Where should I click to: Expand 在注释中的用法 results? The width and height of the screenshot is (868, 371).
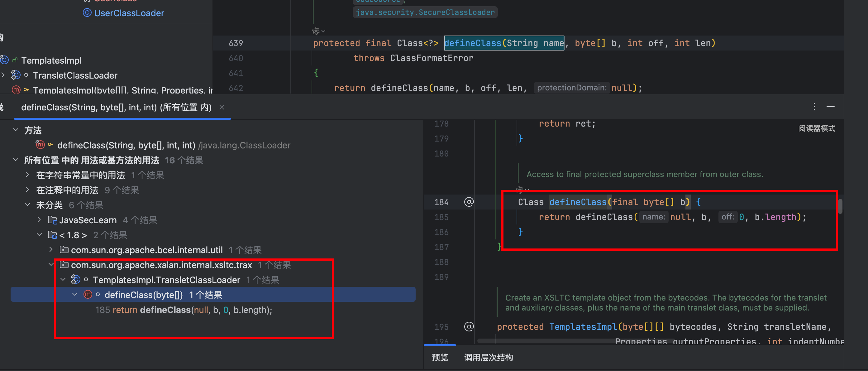point(27,190)
